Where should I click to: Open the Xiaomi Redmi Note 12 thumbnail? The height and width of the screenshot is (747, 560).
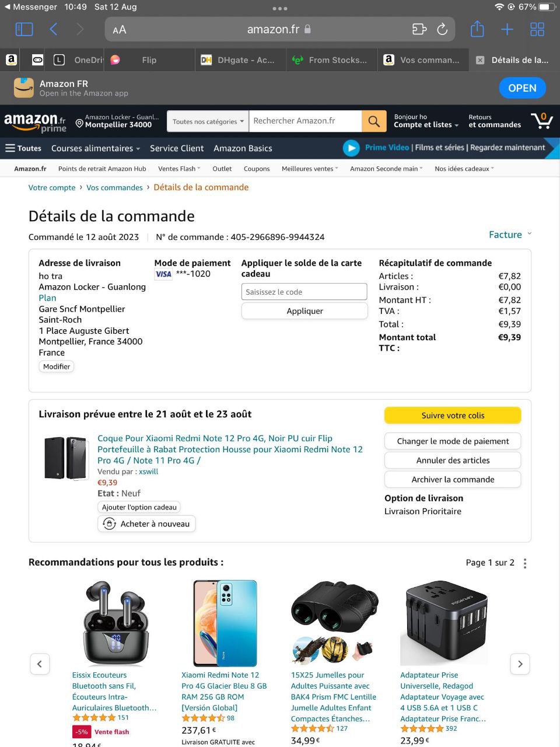click(225, 623)
